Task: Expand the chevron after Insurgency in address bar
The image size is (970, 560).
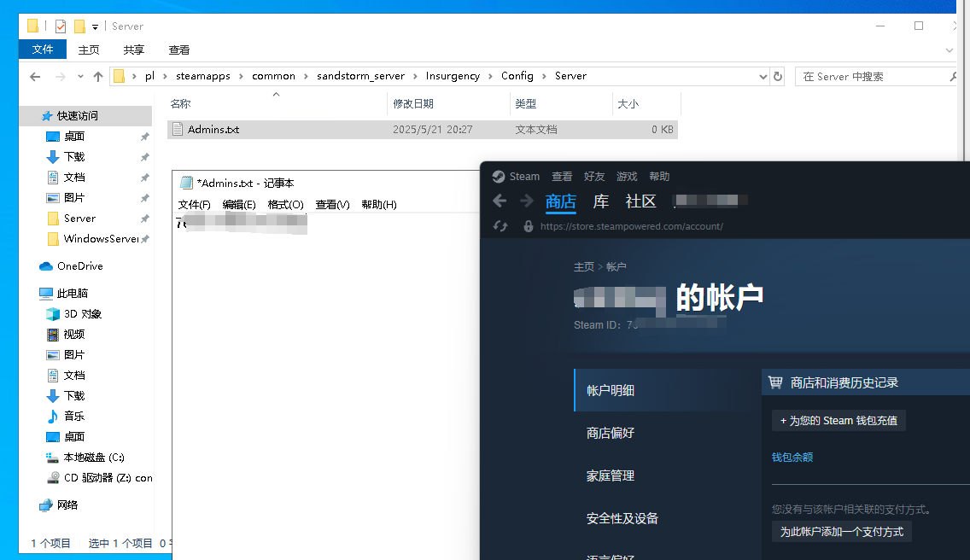Action: click(491, 76)
